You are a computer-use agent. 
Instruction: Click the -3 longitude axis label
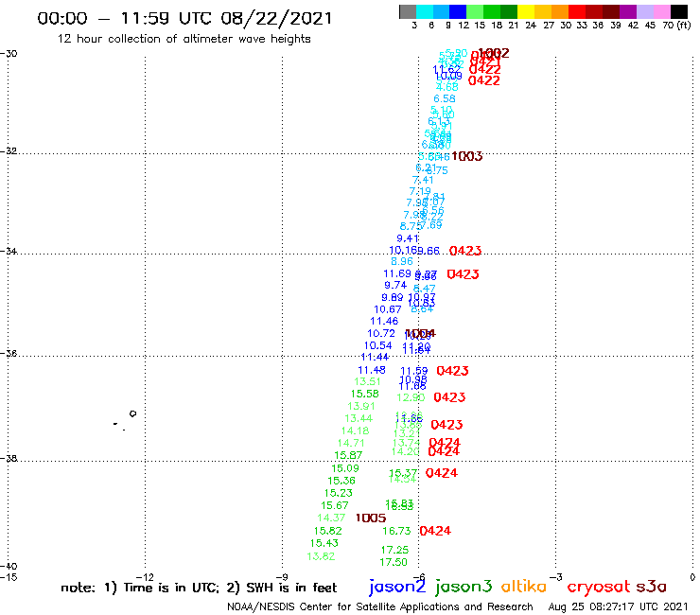(x=556, y=577)
